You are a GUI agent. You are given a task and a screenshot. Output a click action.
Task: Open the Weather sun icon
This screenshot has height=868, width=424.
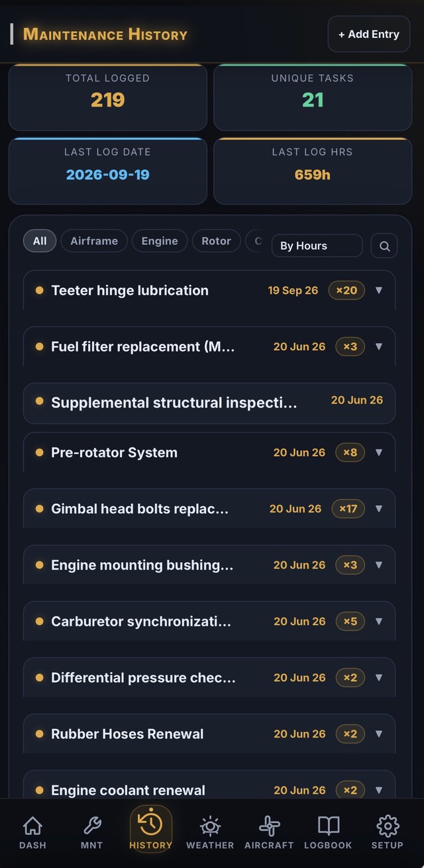pos(210,826)
